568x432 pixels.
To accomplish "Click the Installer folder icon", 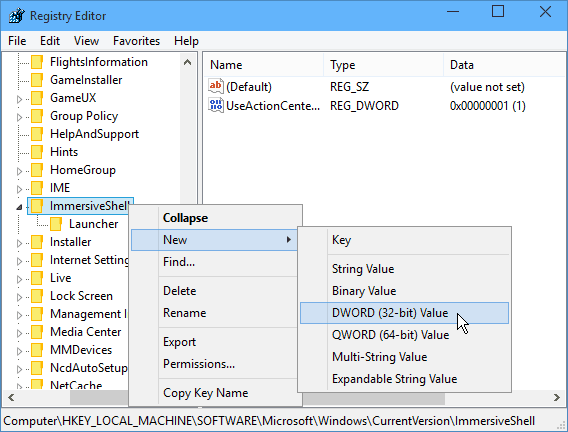I will click(37, 242).
